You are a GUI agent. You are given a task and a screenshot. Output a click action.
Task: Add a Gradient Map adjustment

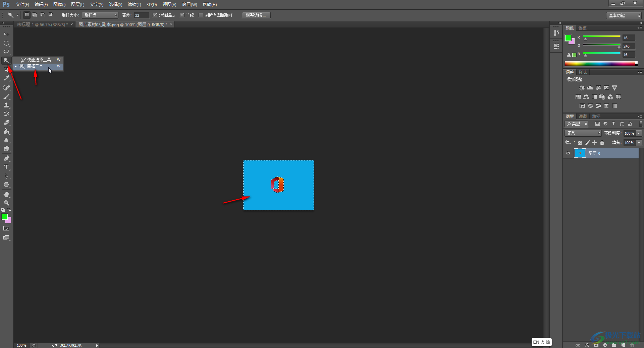click(614, 106)
